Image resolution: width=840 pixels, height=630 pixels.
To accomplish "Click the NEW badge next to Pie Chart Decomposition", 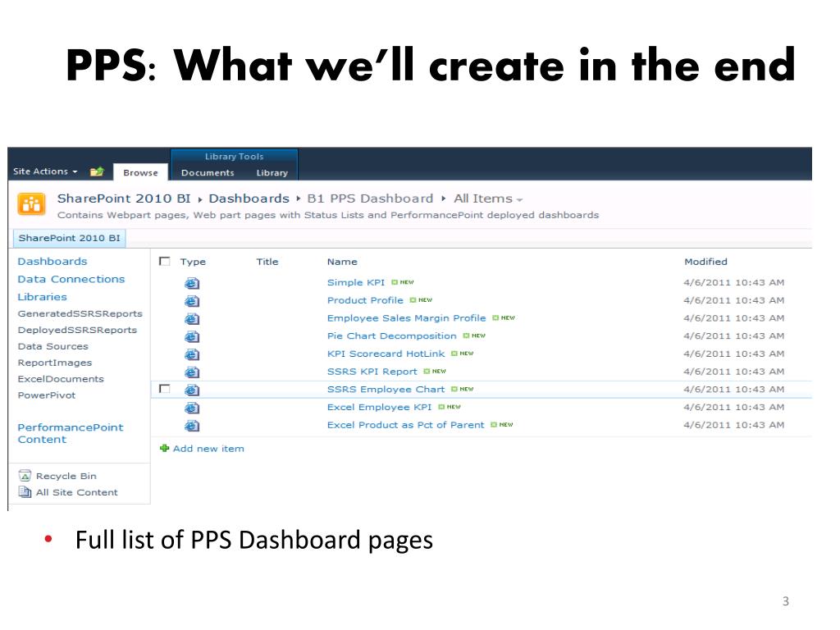I will pos(474,336).
